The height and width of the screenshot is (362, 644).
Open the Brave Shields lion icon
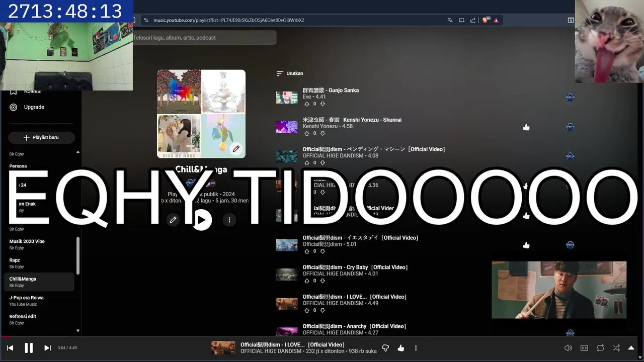click(x=485, y=20)
